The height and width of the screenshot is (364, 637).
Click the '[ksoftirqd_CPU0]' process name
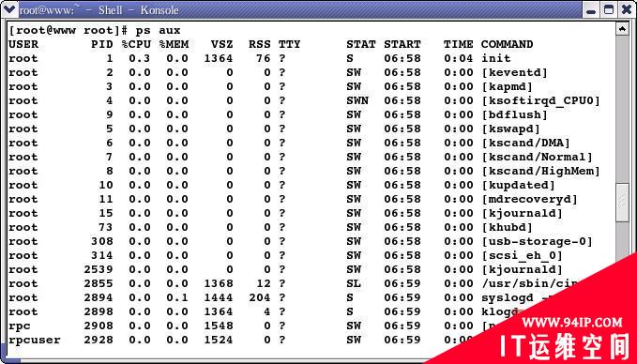click(x=540, y=100)
